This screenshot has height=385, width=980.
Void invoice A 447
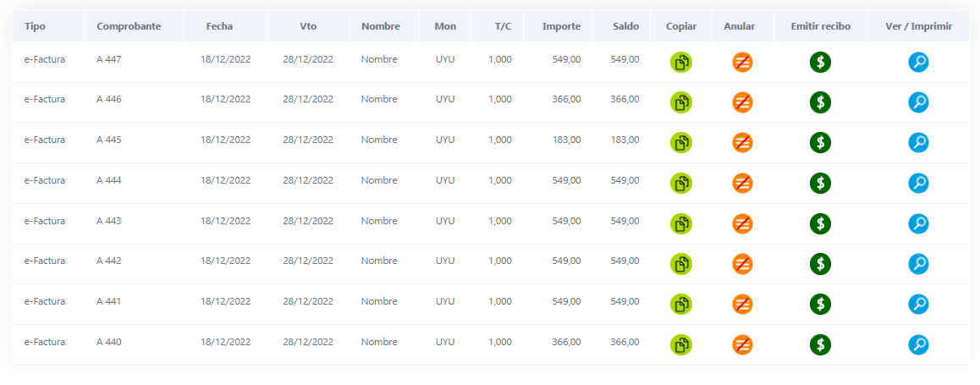[742, 62]
